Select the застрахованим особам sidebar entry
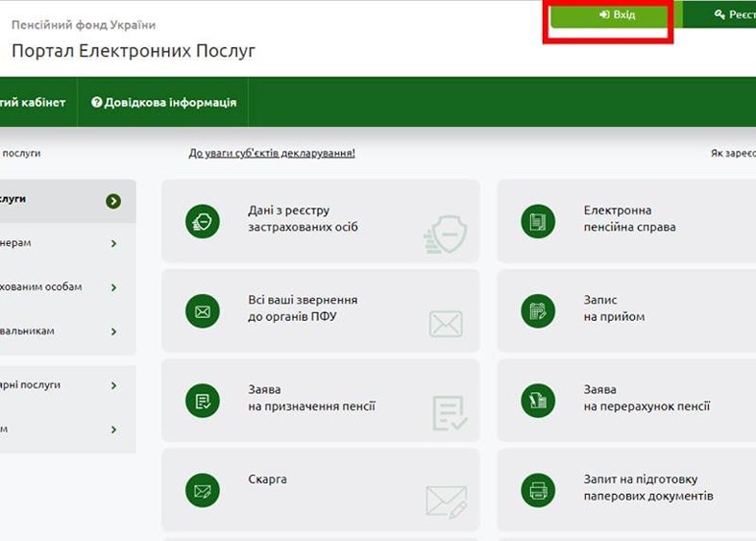This screenshot has height=541, width=756. coord(67,287)
